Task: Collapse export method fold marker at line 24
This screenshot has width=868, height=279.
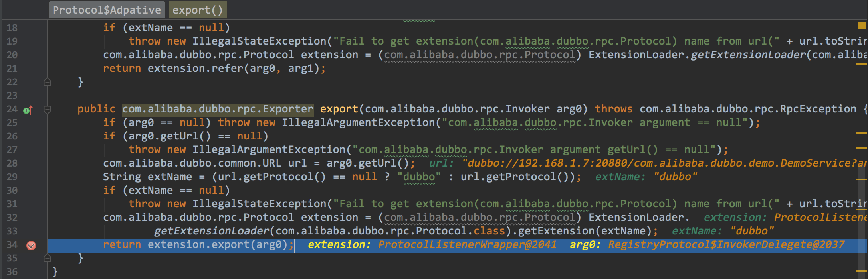Action: [x=47, y=109]
